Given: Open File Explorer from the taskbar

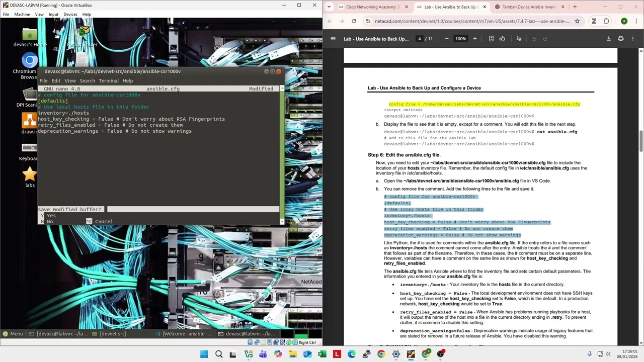Looking at the screenshot, I should 293,354.
